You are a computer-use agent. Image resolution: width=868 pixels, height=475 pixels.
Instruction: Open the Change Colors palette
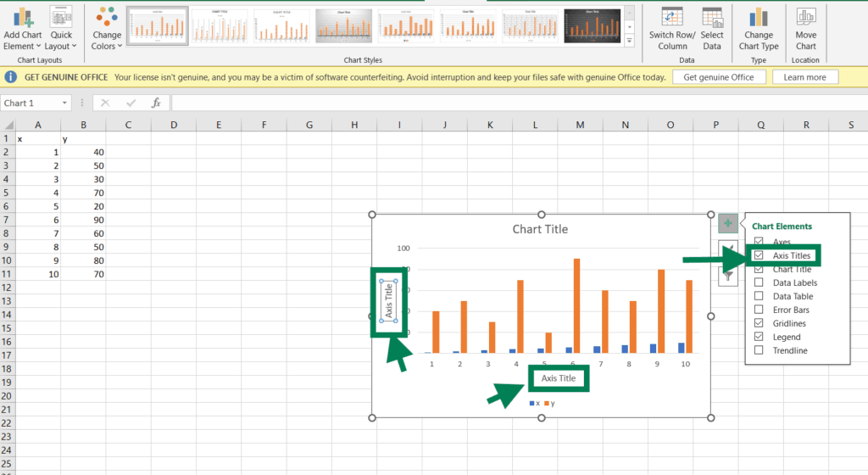pos(107,28)
